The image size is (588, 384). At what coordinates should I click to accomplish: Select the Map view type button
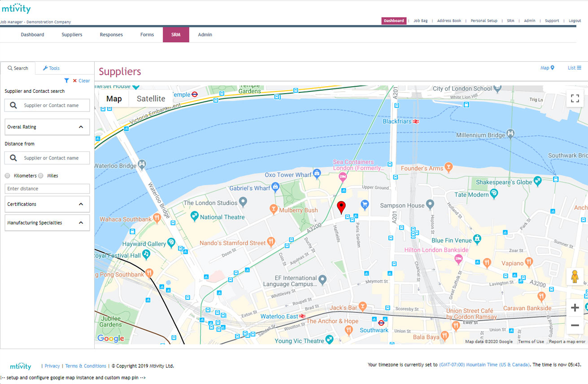click(x=114, y=99)
